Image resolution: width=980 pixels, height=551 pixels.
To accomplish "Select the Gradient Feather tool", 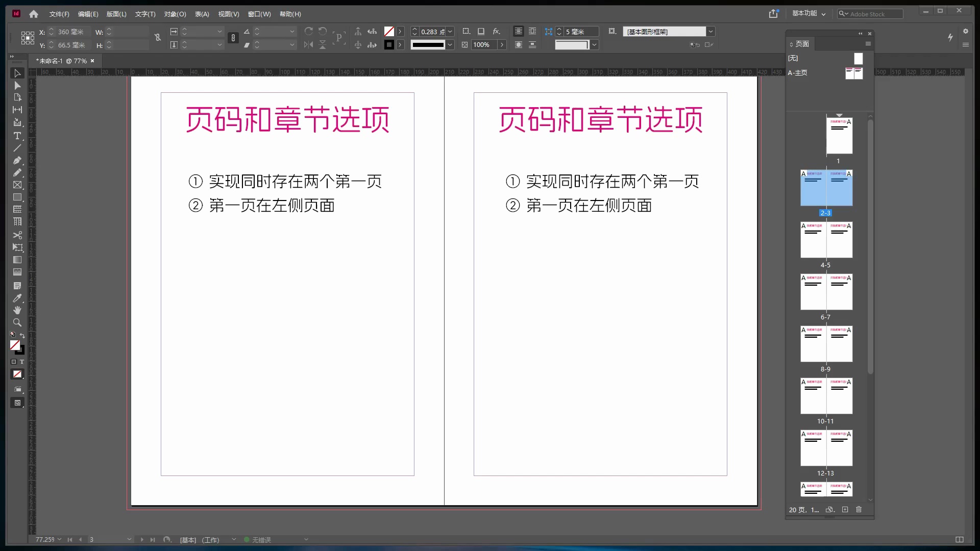I will [x=17, y=272].
